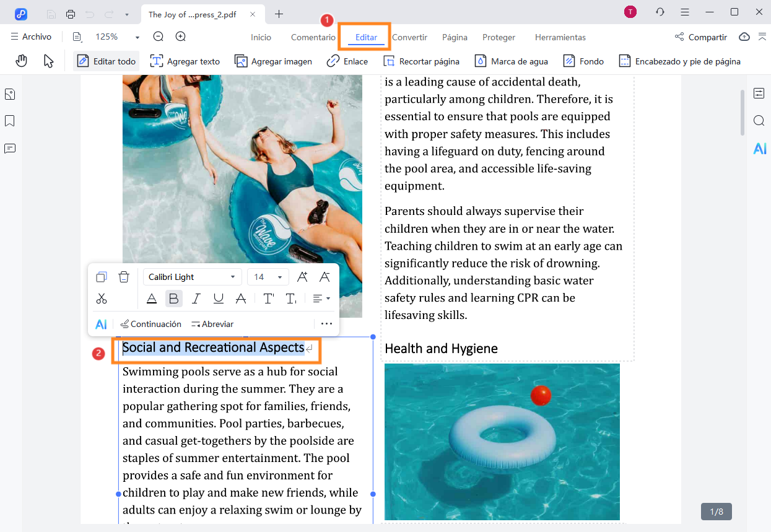
Task: Open the Archivo menu
Action: (31, 37)
